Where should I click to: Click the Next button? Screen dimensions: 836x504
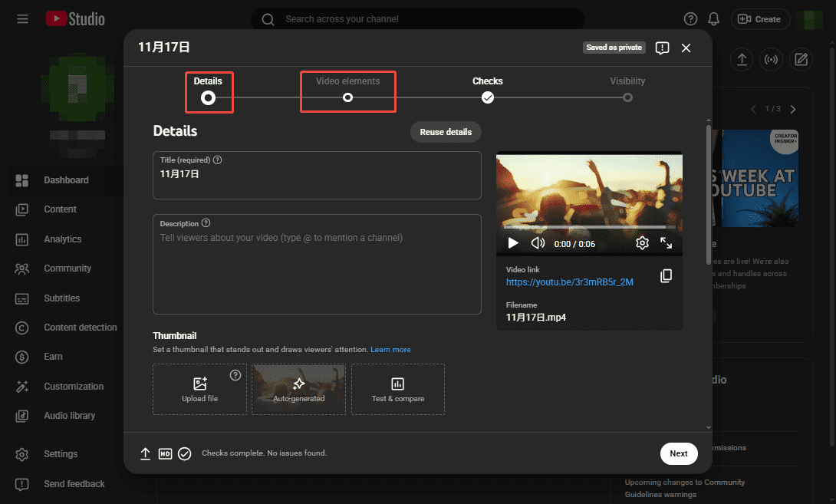(678, 453)
